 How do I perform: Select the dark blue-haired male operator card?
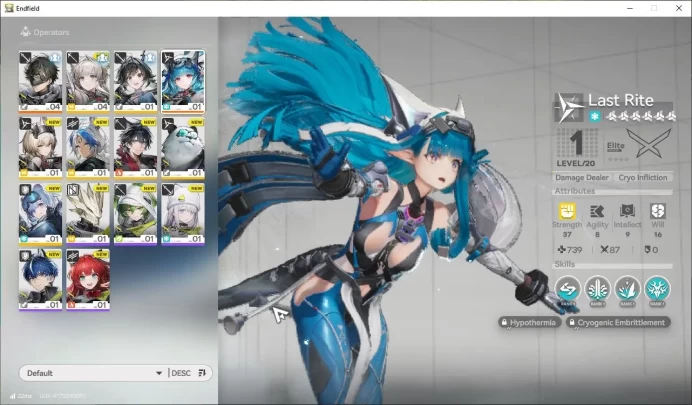tap(40, 280)
